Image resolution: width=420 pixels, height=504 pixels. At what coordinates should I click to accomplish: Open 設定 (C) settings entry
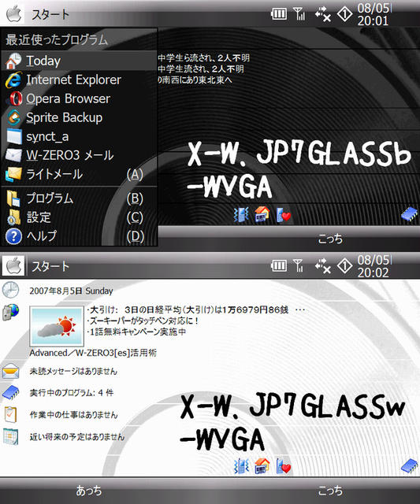point(79,217)
